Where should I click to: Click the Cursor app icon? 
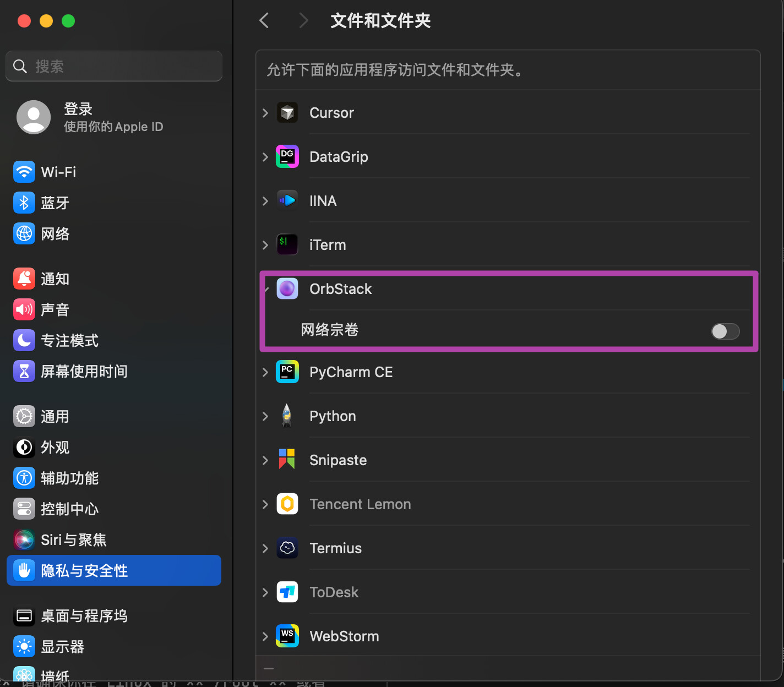coord(287,113)
